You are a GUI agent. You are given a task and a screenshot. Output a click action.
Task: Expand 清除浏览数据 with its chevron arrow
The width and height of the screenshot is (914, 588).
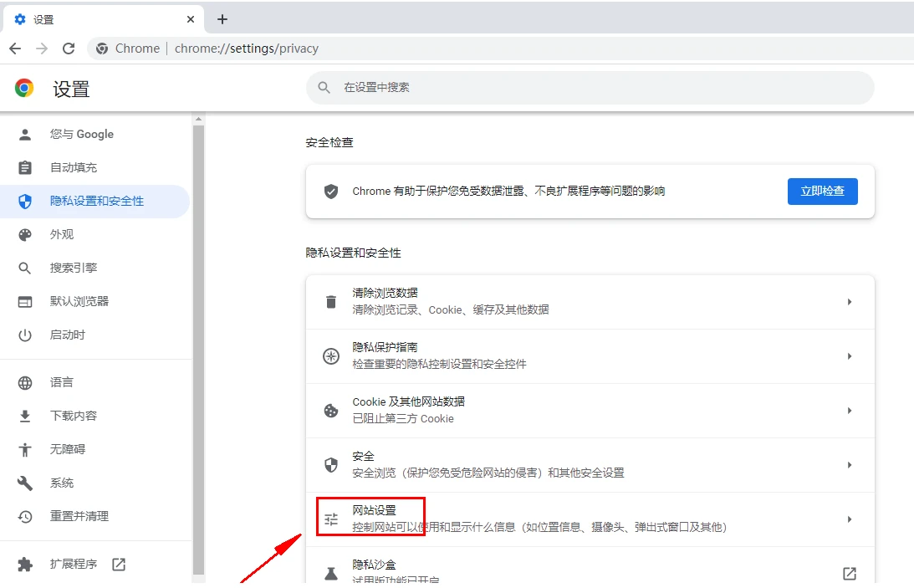click(850, 301)
